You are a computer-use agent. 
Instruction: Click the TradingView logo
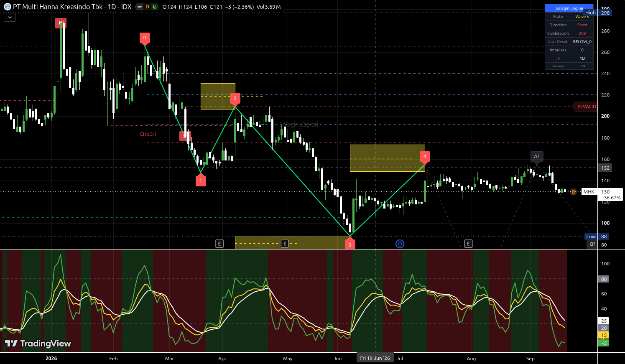[38, 344]
